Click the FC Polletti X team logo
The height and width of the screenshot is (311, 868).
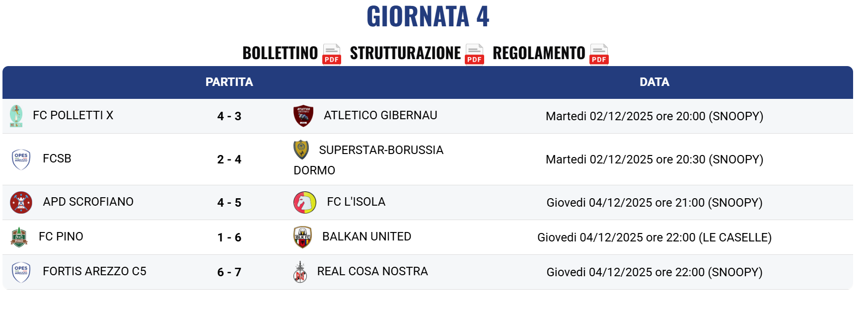pos(16,116)
